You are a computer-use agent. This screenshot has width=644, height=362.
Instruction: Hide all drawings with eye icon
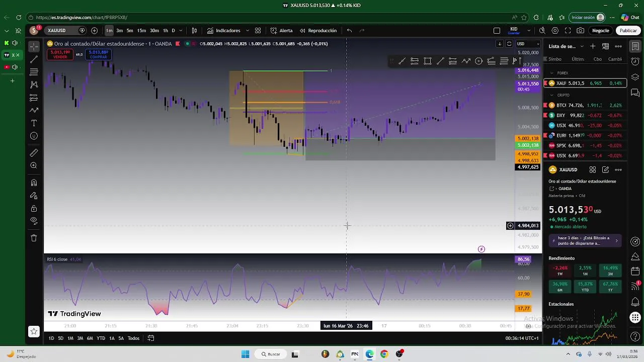(34, 221)
